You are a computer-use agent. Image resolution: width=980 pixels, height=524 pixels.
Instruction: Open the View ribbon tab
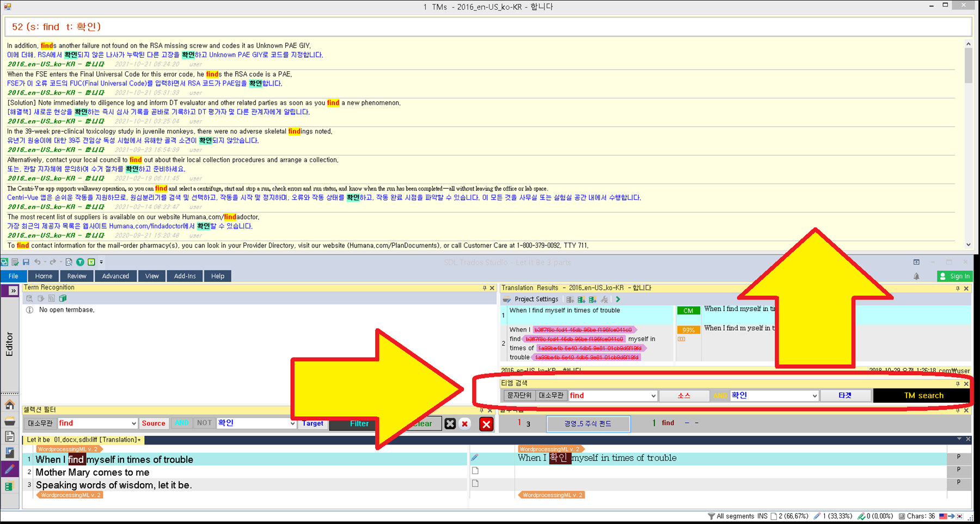click(152, 276)
